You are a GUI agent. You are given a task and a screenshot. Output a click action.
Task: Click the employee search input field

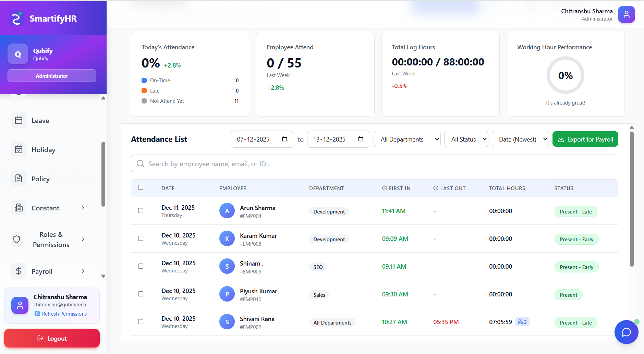[374, 163]
